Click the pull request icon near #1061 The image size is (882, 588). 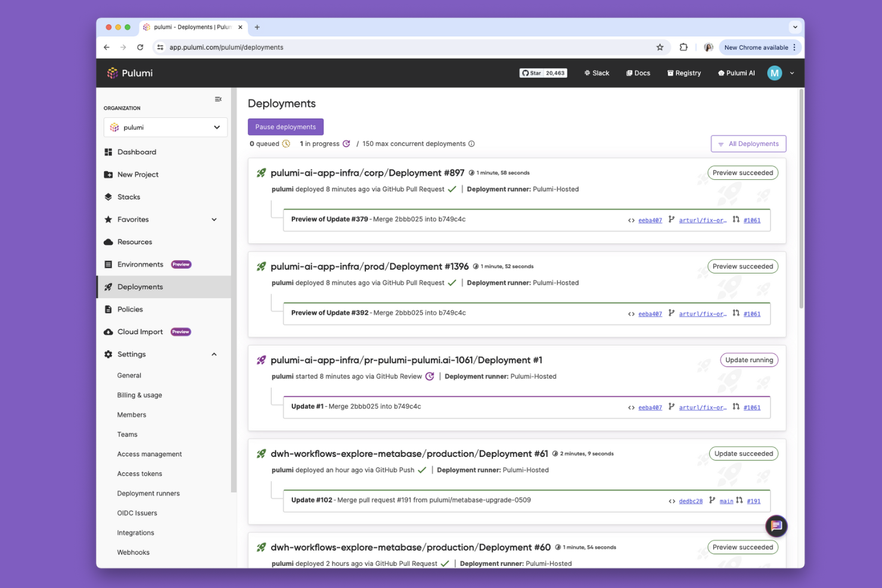[x=736, y=220]
